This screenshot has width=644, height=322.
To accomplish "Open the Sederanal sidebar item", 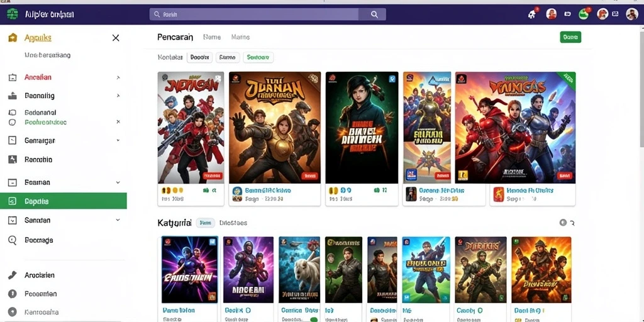I will [40, 113].
